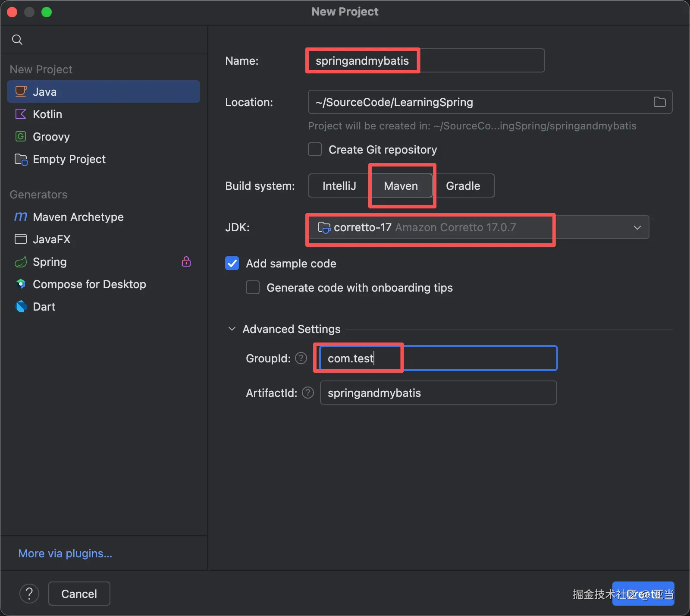This screenshot has height=616, width=690.
Task: Select the Dart generator icon
Action: coord(21,306)
